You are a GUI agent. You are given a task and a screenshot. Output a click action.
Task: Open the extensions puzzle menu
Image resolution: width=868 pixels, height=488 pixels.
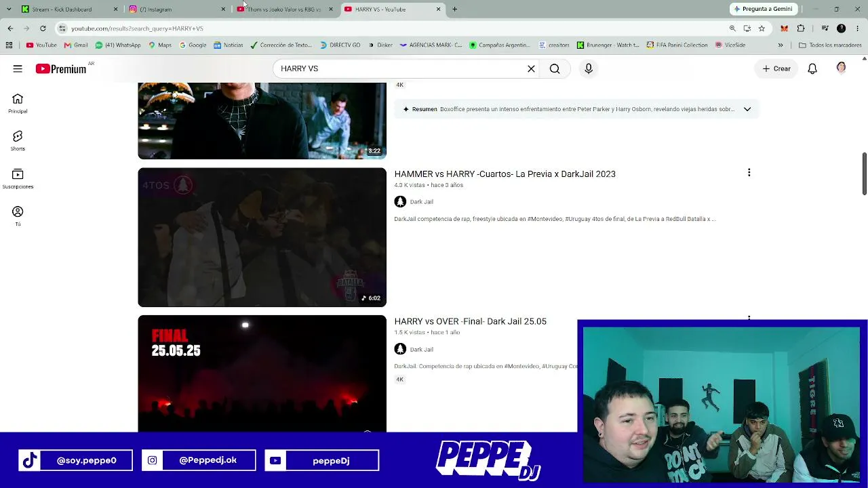[801, 28]
